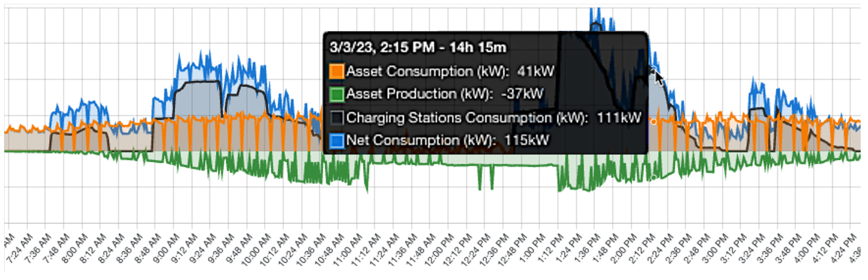Click the 1:00 PM time axis label

coord(530,249)
